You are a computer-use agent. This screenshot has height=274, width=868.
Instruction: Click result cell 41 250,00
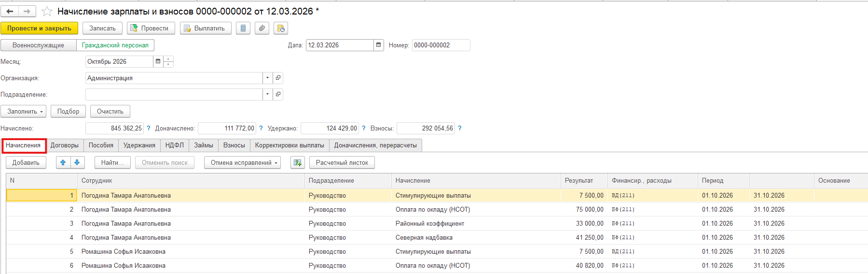click(584, 238)
